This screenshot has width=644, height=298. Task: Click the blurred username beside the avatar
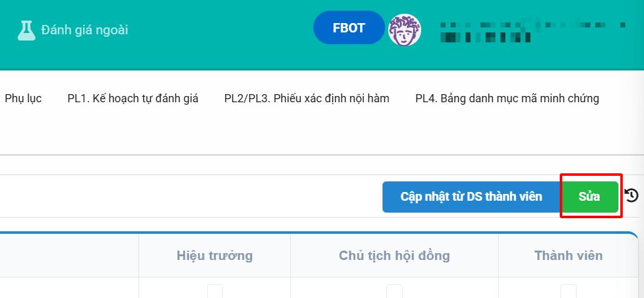pyautogui.click(x=530, y=31)
